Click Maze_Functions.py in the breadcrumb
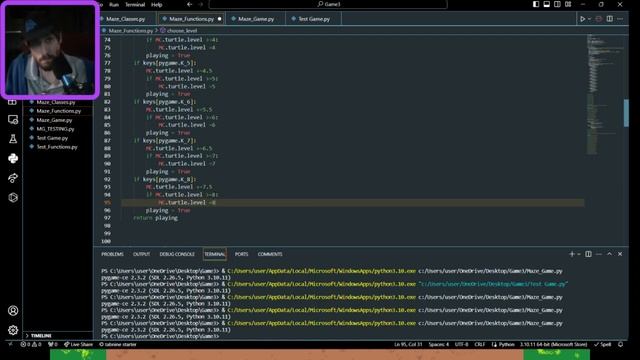640x360 pixels. (x=131, y=31)
